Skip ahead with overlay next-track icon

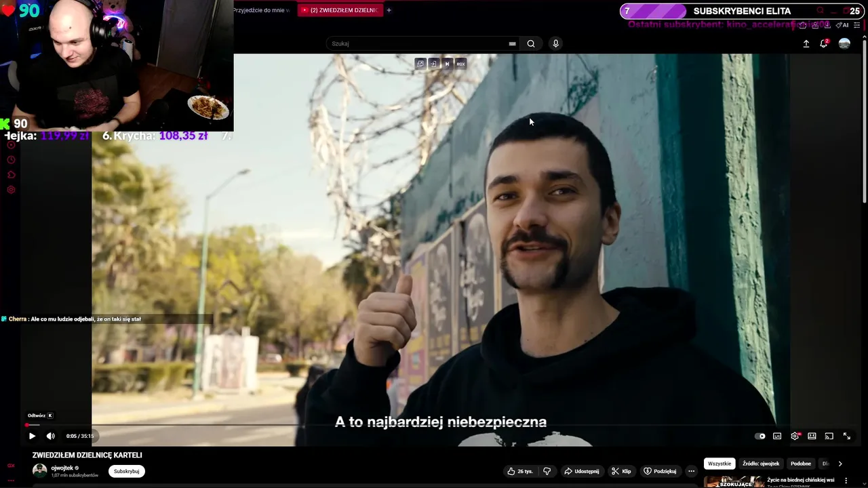click(447, 64)
